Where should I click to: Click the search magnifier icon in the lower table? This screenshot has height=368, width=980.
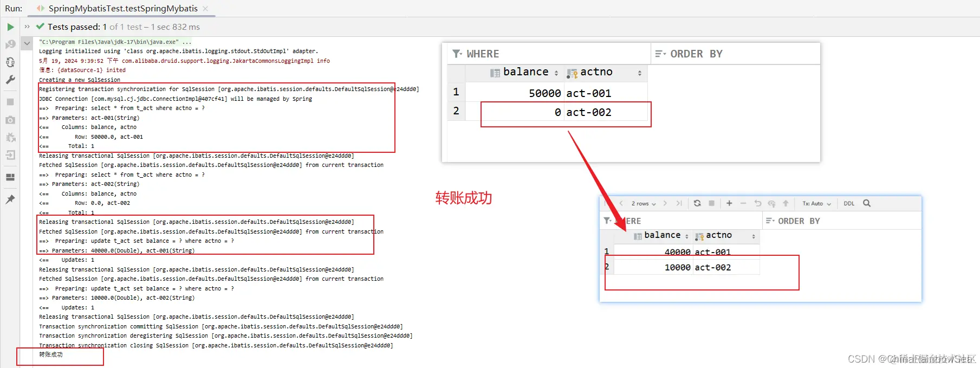click(x=867, y=203)
